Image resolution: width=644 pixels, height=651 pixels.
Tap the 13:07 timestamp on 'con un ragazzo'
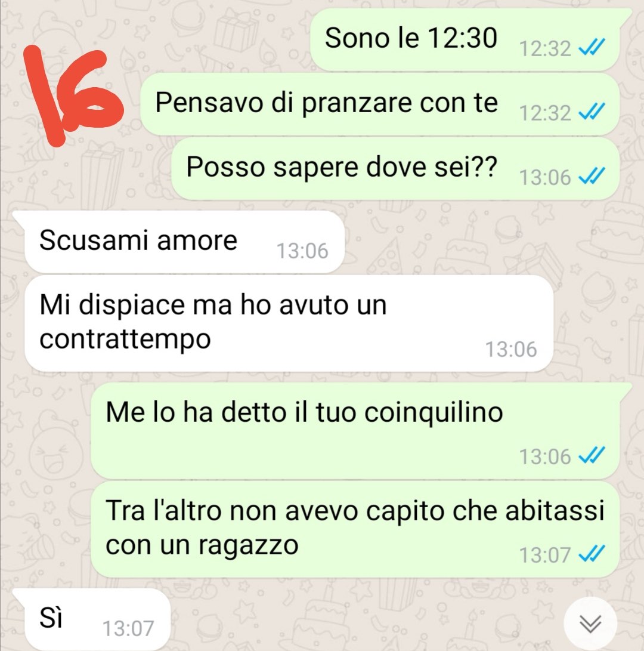point(545,555)
